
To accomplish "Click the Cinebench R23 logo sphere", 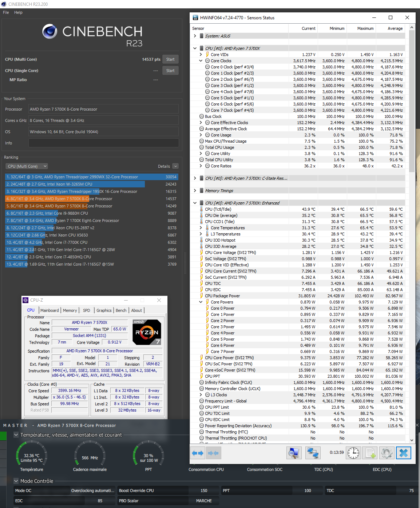I will (x=49, y=32).
